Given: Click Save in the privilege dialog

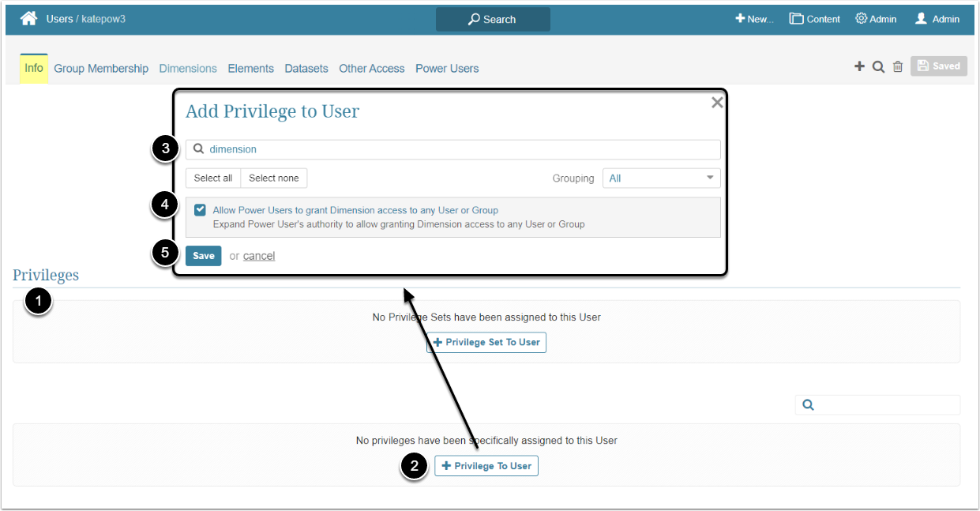Looking at the screenshot, I should tap(203, 256).
